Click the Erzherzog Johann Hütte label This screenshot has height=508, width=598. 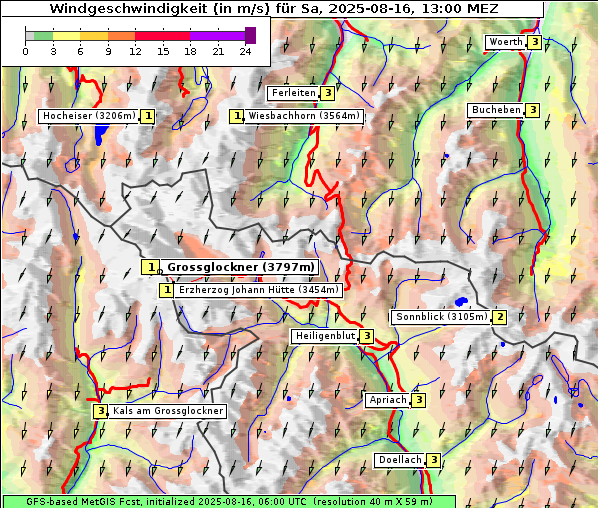point(258,290)
